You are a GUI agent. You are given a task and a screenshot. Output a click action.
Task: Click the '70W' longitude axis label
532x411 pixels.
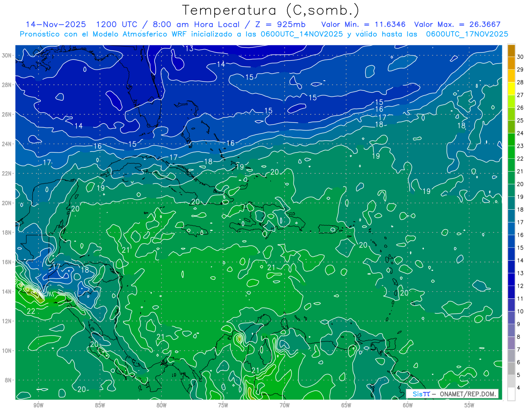285,405
